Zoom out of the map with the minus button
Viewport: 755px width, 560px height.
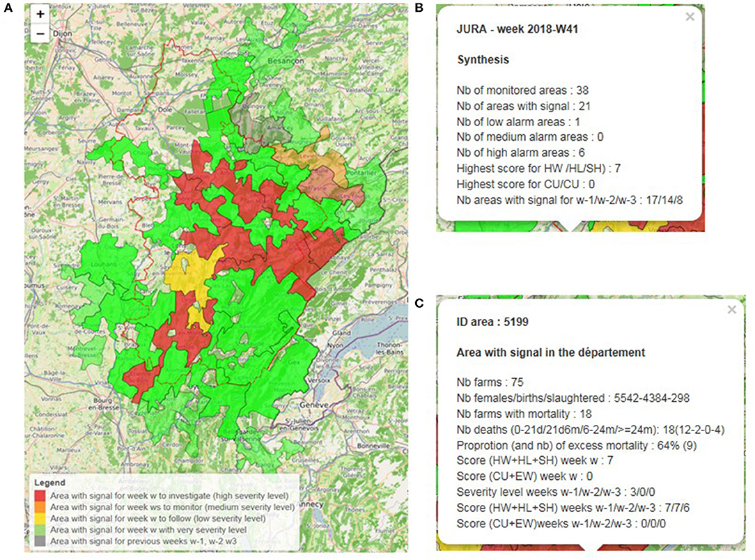click(x=40, y=33)
